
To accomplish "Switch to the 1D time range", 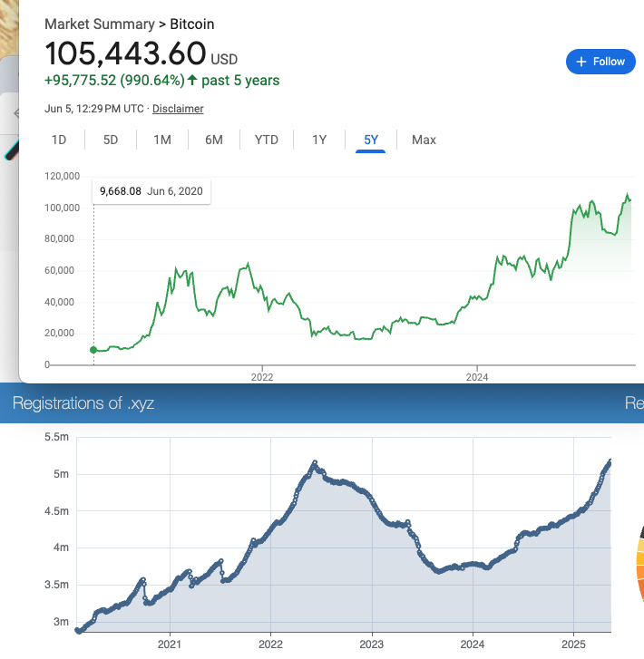I will pos(59,140).
